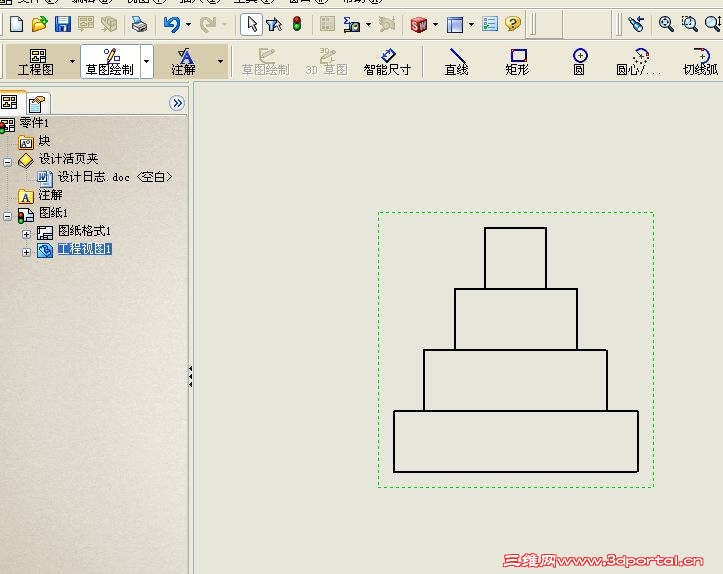The width and height of the screenshot is (723, 574).
Task: Select 图纸格式1 in the tree
Action: click(84, 231)
